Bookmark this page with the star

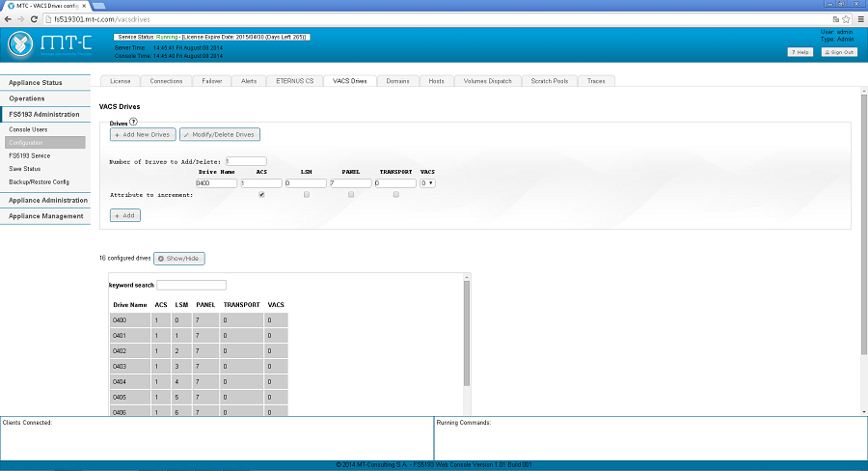[x=846, y=19]
